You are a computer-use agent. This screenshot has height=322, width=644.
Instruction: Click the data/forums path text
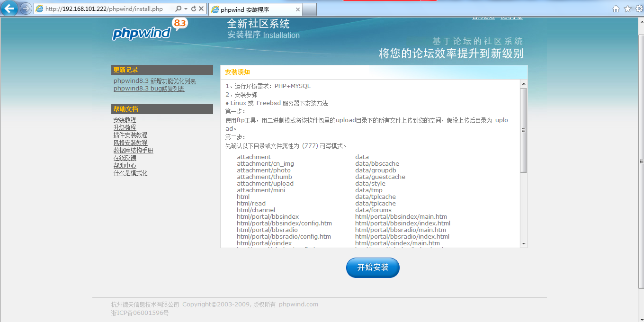[x=373, y=210]
